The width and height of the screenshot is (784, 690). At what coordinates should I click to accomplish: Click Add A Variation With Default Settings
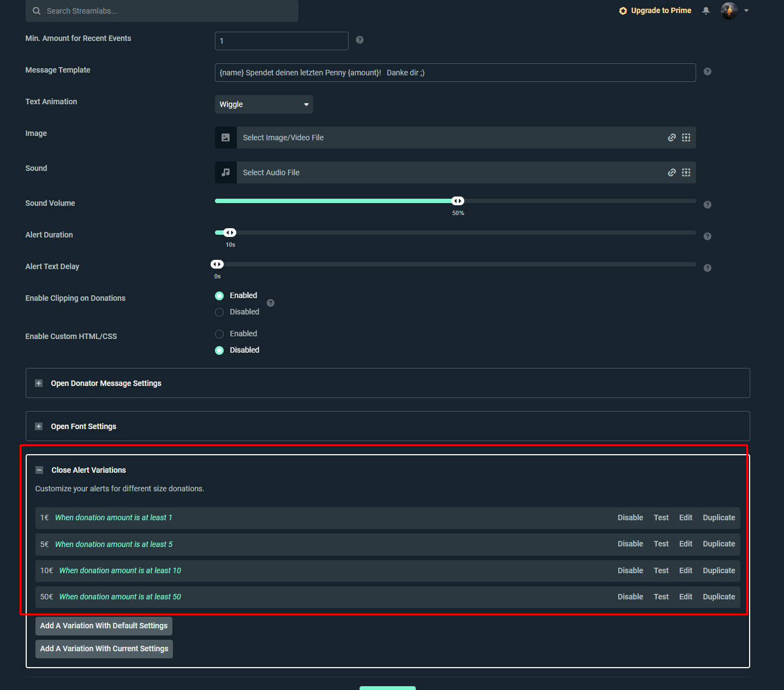coord(104,626)
